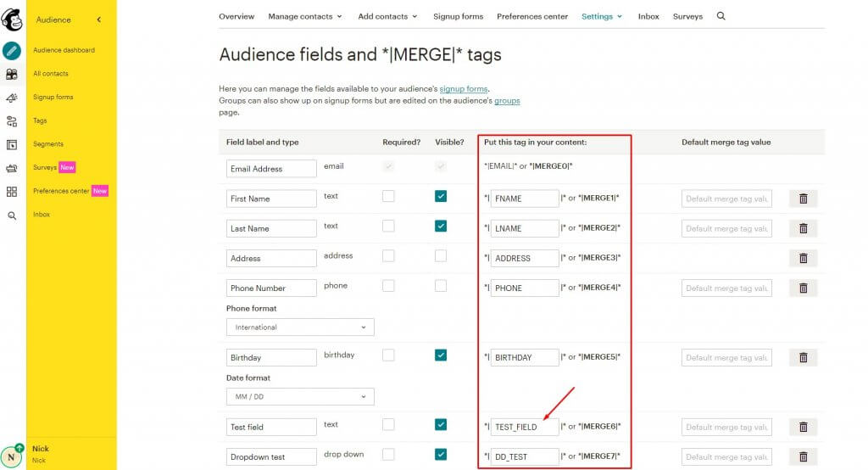Delete the First Name field with trash icon

pos(803,199)
